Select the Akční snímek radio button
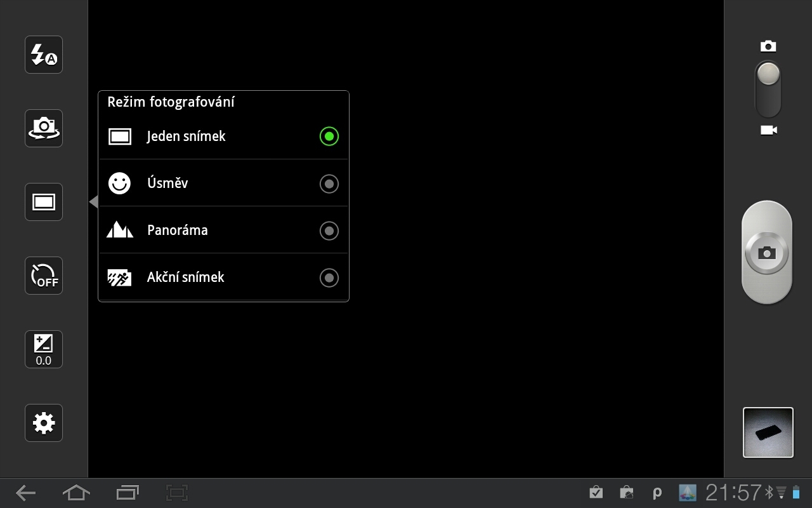Screen dimensions: 812x508 click(329, 277)
